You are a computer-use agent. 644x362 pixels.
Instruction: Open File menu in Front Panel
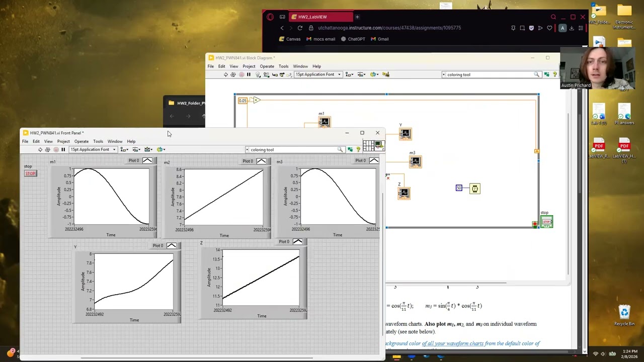point(25,141)
